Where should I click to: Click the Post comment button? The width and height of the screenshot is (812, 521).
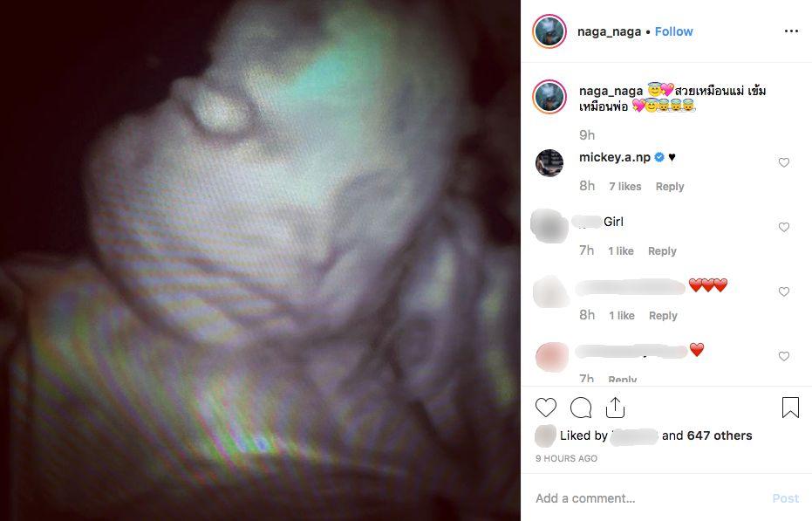pos(786,498)
